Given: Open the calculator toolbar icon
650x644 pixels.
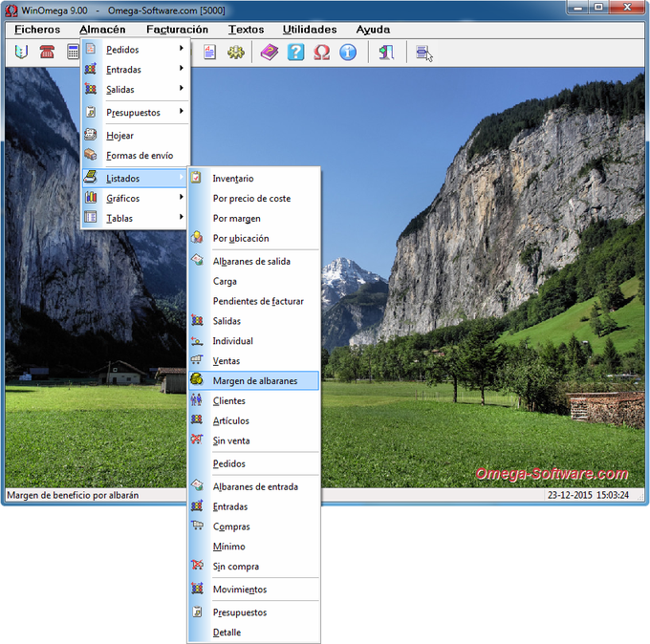Looking at the screenshot, I should tap(73, 53).
